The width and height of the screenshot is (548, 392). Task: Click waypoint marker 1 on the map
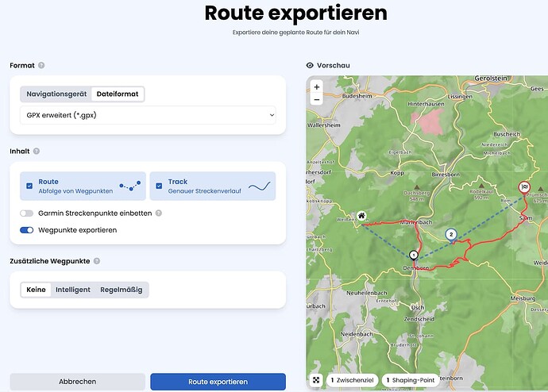414,255
